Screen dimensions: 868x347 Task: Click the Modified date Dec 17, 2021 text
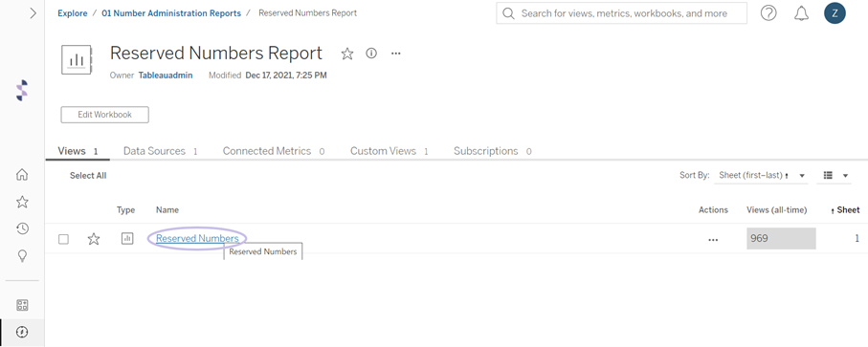click(285, 76)
